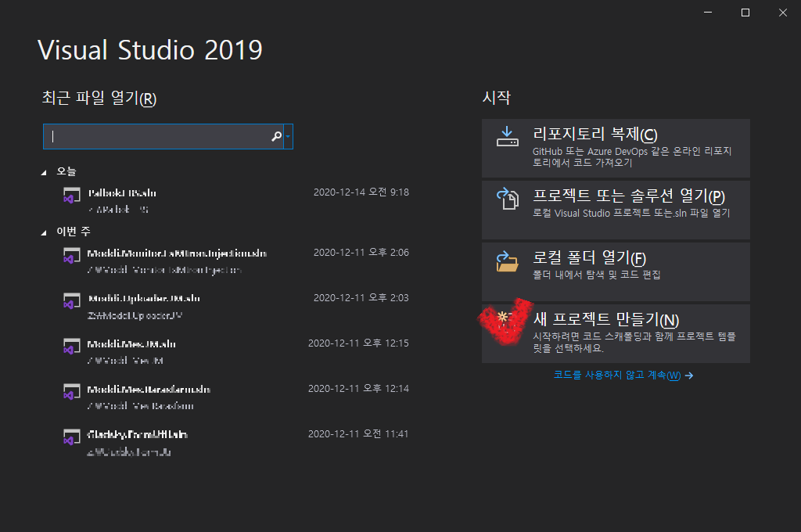Choose 리포지토리 복제(C) to clone a repository
801x532 pixels.
click(616, 148)
